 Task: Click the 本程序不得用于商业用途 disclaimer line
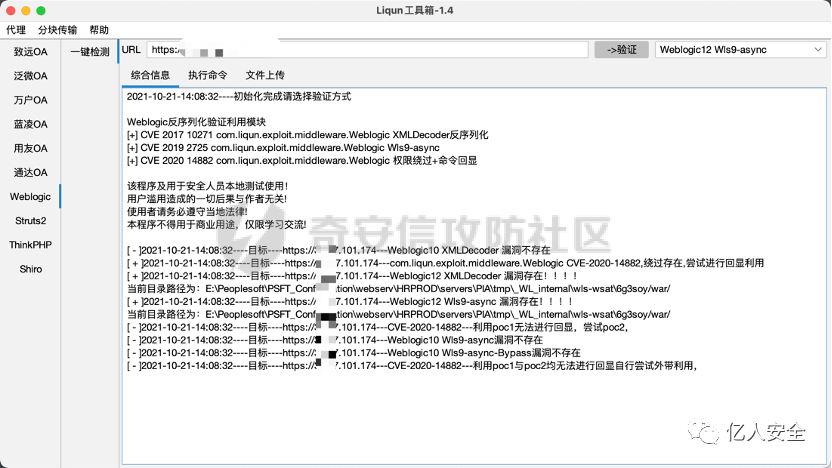[216, 224]
